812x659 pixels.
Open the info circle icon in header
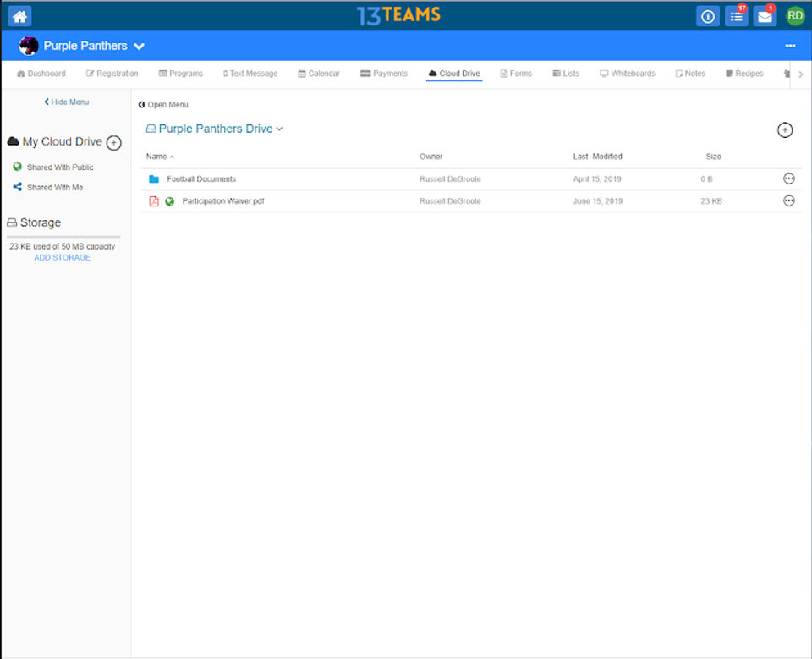pyautogui.click(x=707, y=16)
